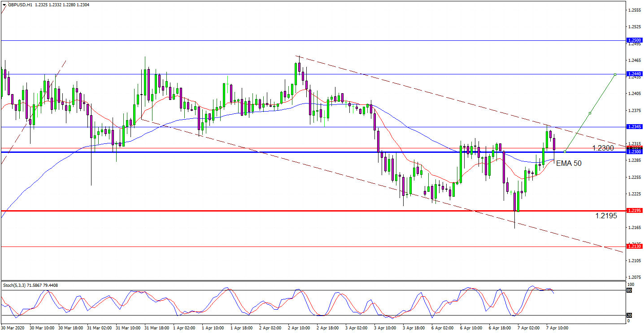The width and height of the screenshot is (644, 333).
Task: Click the red 1.2195 price tag on axis
Action: (x=635, y=210)
